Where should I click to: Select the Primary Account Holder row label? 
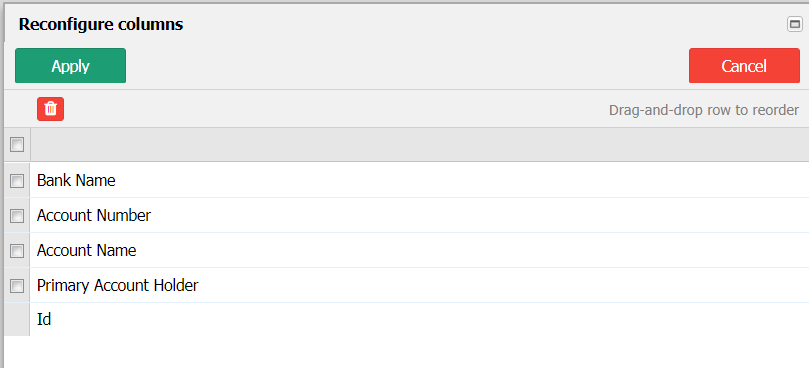118,285
